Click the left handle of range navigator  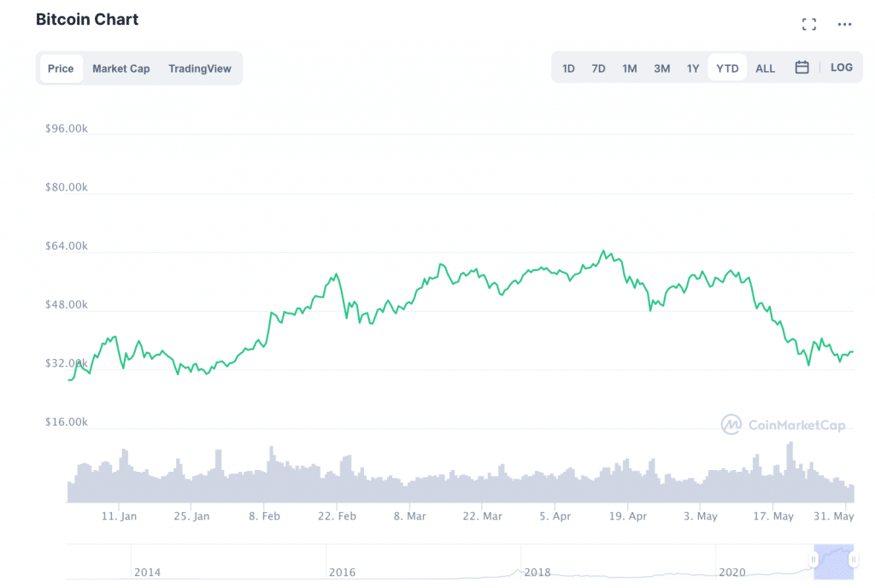point(813,559)
